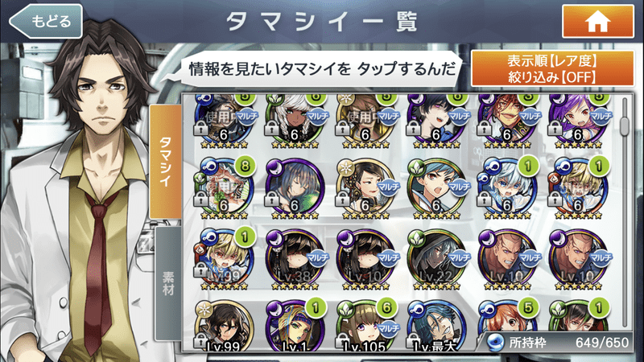
Task: Switch to the タマシイ tab
Action: (x=165, y=162)
